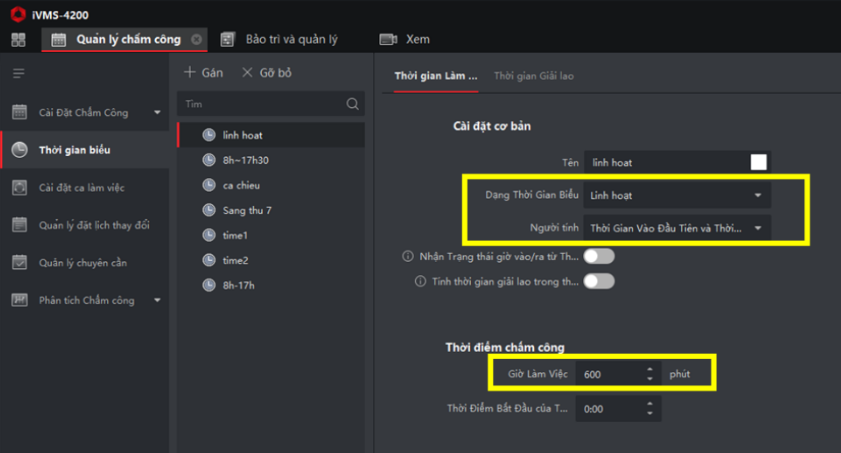Enable Tính thời gian giải lao switch
Screen dimensions: 841x453
pyautogui.click(x=599, y=281)
